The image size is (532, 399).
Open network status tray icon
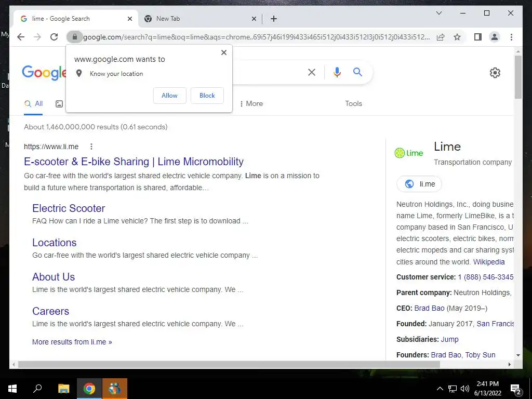point(453,389)
